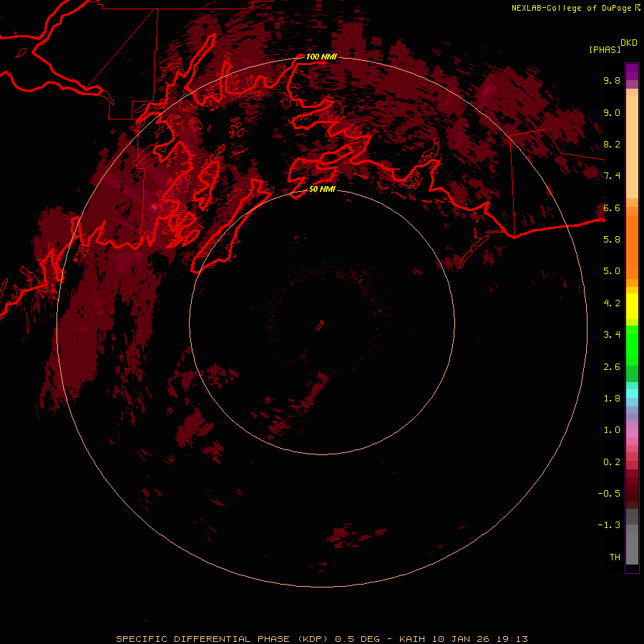Click the 9.8 value on the scale
This screenshot has width=644, height=644.
point(612,80)
